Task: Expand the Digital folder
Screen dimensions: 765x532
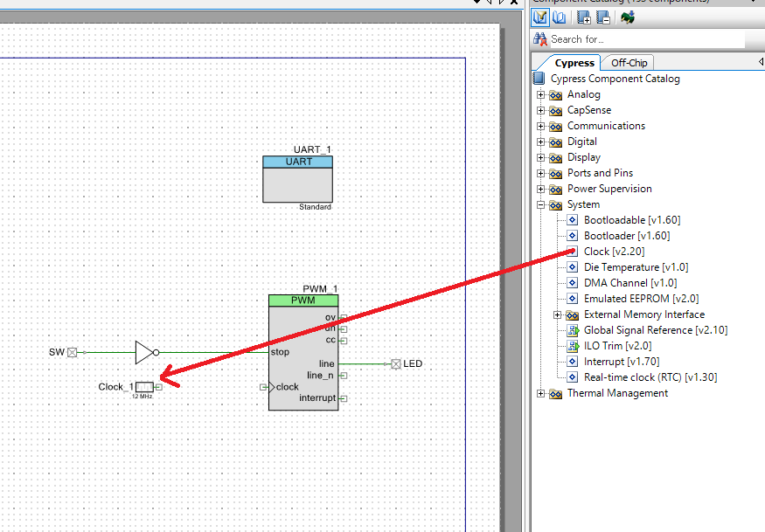Action: click(540, 142)
